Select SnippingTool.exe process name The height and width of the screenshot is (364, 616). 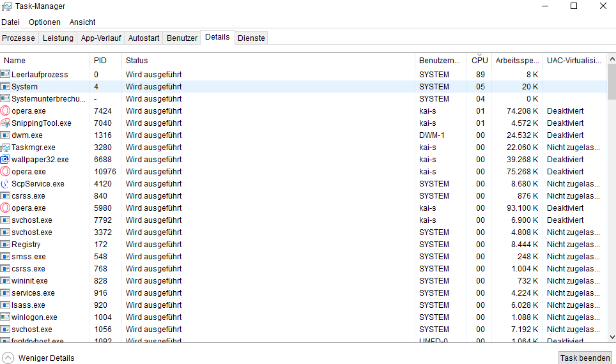(42, 123)
